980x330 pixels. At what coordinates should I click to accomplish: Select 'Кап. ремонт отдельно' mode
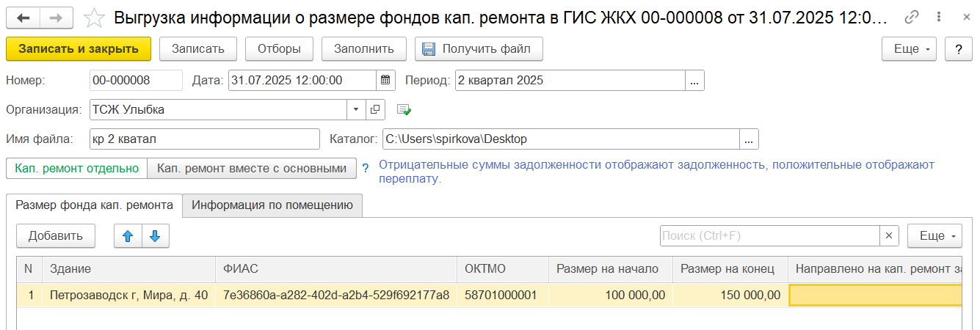click(x=77, y=168)
